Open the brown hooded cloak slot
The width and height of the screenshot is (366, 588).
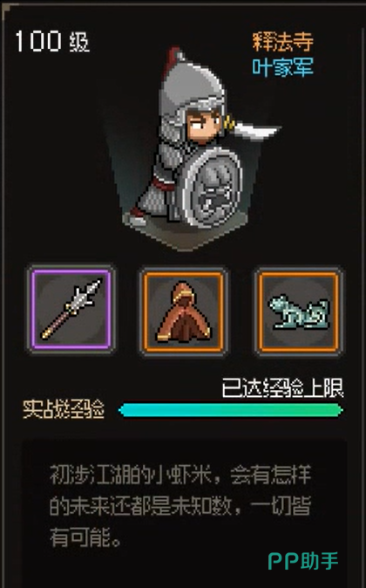tap(184, 311)
